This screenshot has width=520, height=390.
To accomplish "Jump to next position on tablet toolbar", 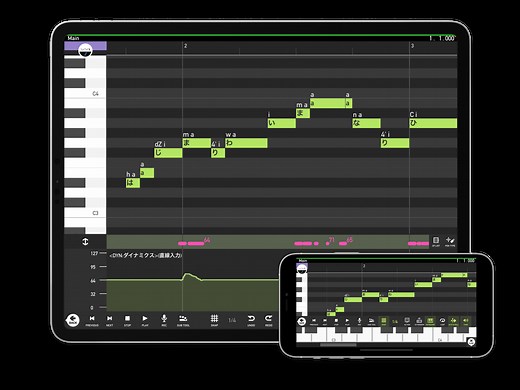I will tap(110, 320).
